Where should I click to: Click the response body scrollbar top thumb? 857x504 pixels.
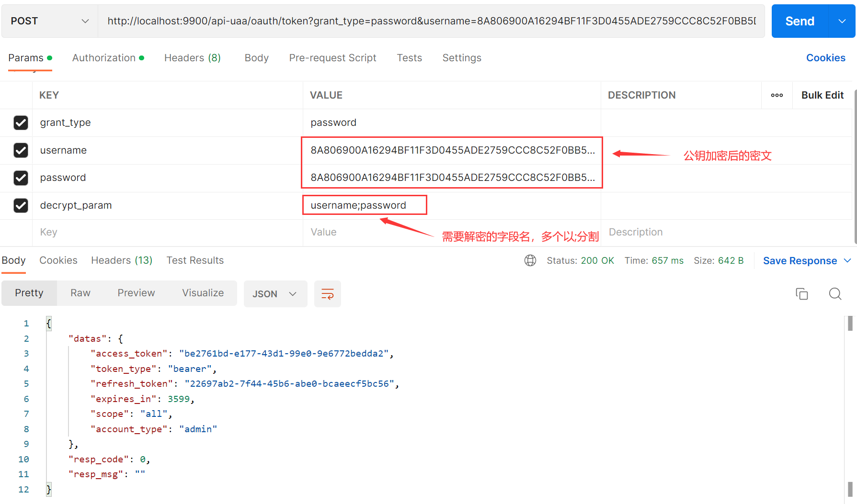[x=850, y=324]
